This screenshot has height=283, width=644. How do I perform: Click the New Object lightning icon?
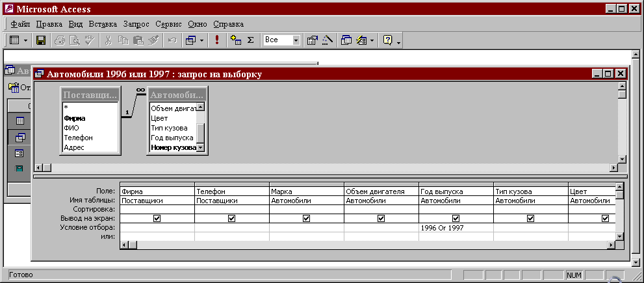tap(361, 40)
